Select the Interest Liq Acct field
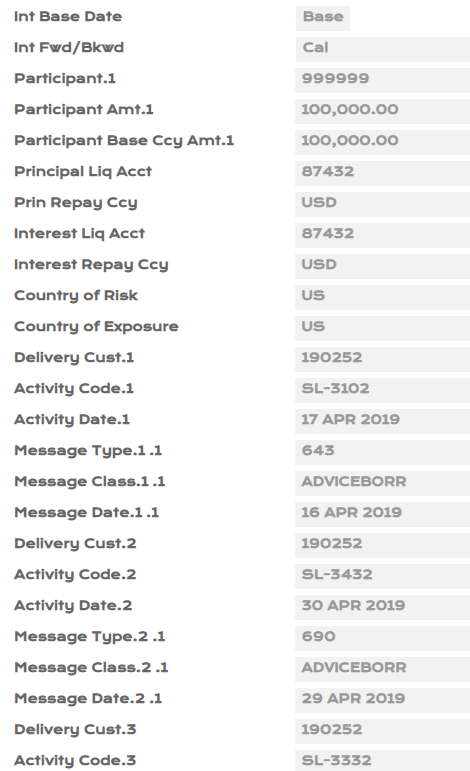Viewport: 470px width, 771px height. [382, 235]
